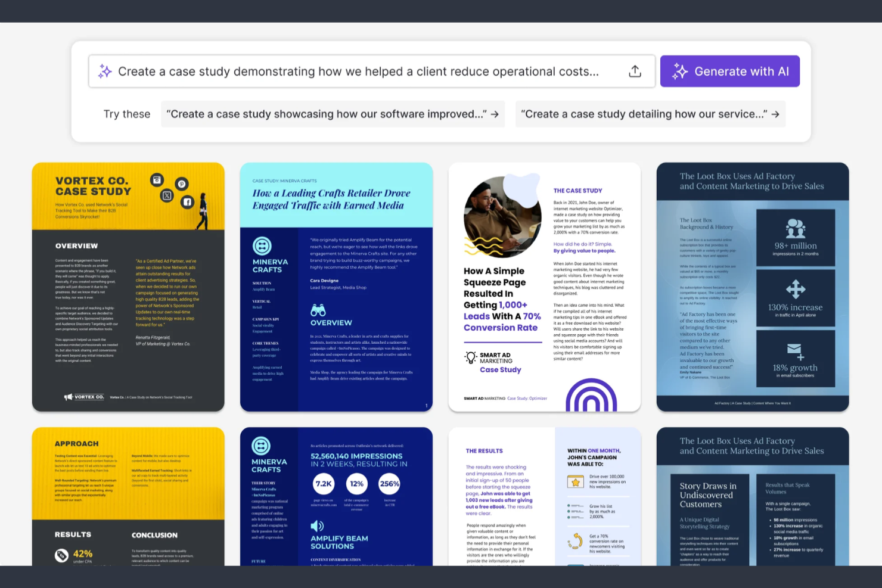Click the Generate with AI button
The height and width of the screenshot is (588, 882).
729,71
